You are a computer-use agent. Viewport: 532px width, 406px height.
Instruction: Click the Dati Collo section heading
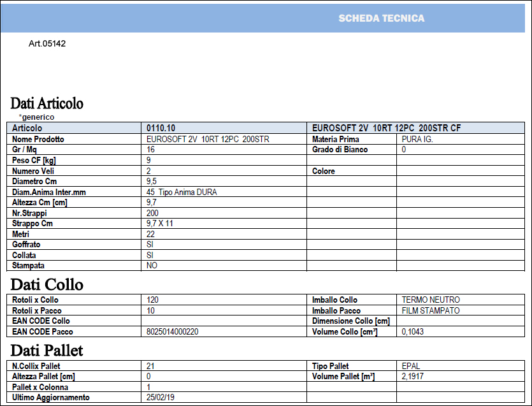pyautogui.click(x=47, y=284)
